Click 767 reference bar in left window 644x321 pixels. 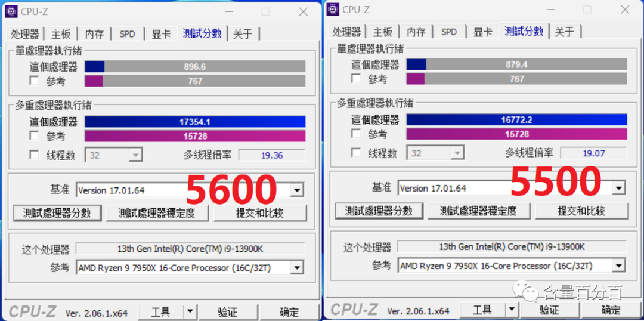pyautogui.click(x=195, y=81)
